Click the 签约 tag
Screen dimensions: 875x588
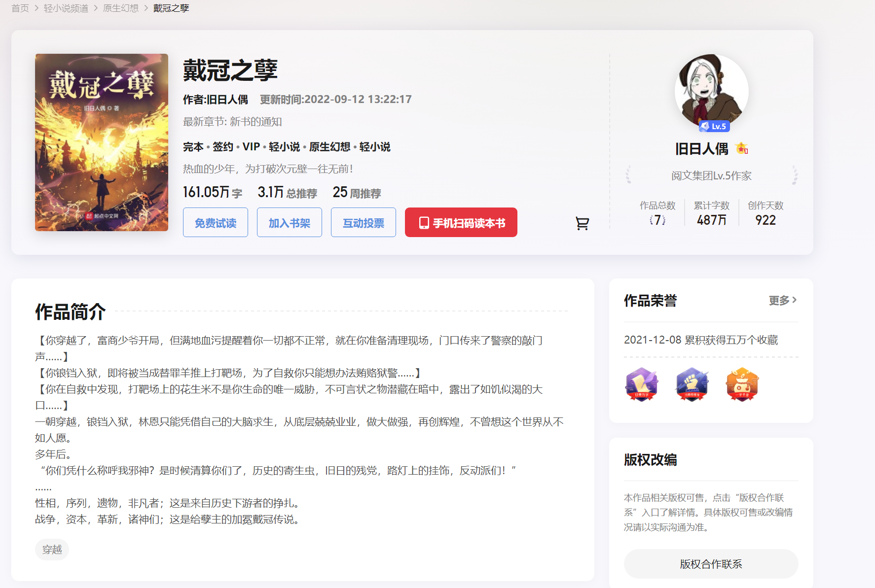(x=223, y=147)
